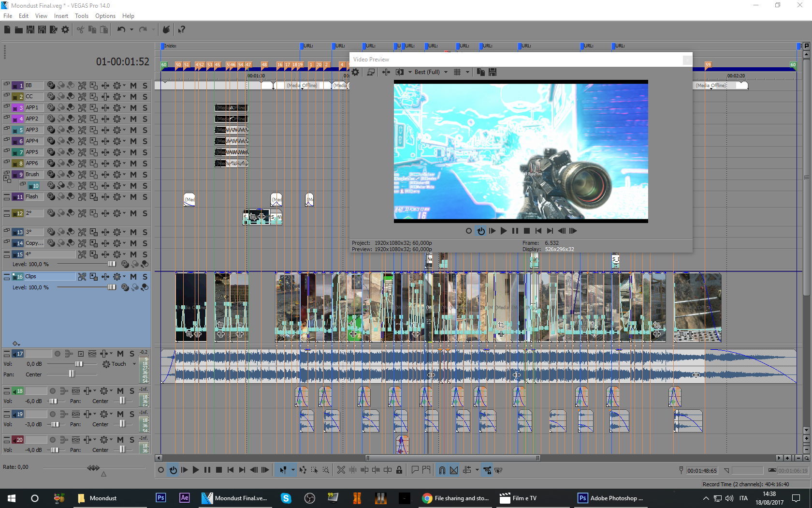
Task: Click Record on the main timeline transport
Action: [161, 470]
